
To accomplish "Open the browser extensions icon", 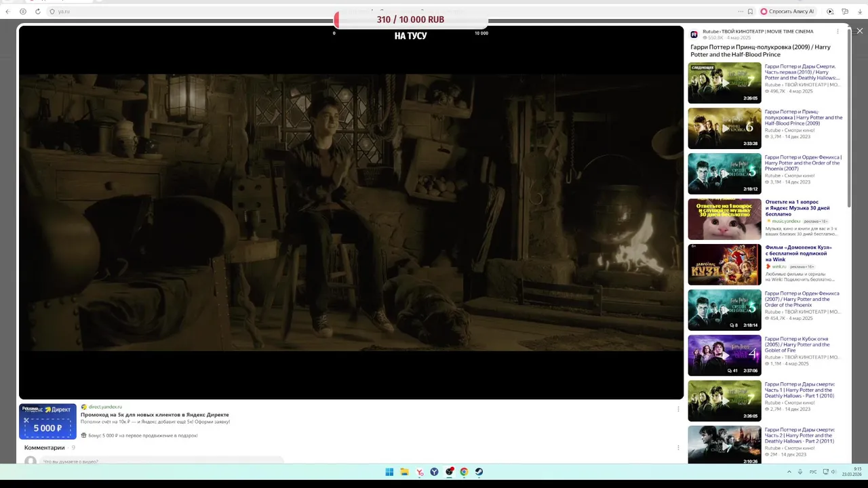I will click(x=845, y=12).
